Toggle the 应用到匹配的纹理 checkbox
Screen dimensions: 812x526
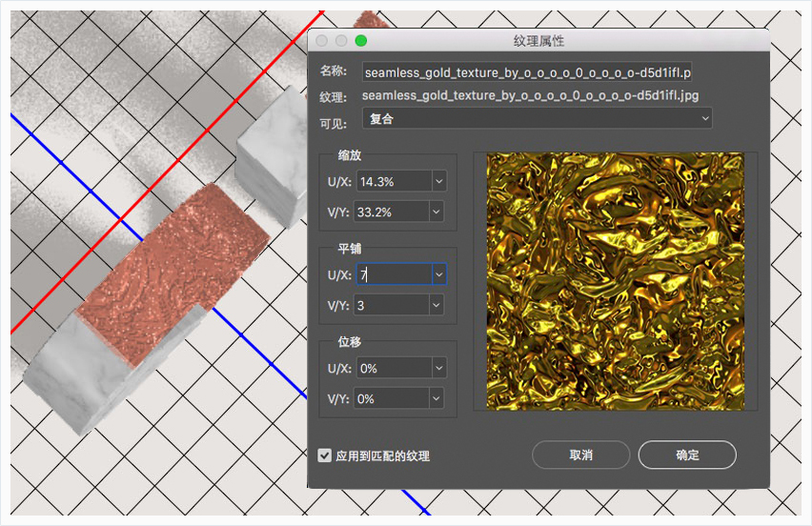(x=325, y=455)
